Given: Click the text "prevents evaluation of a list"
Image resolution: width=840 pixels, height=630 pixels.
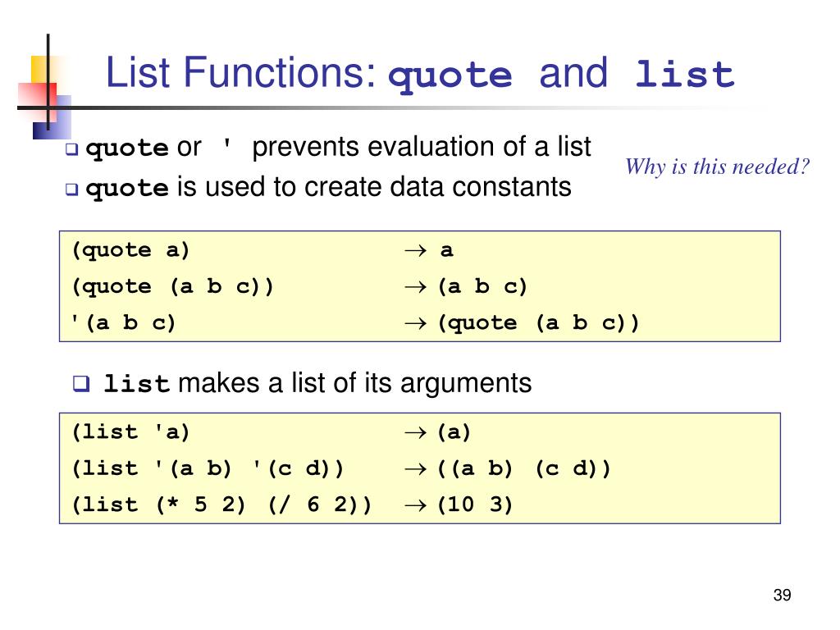Looking at the screenshot, I should tap(422, 148).
